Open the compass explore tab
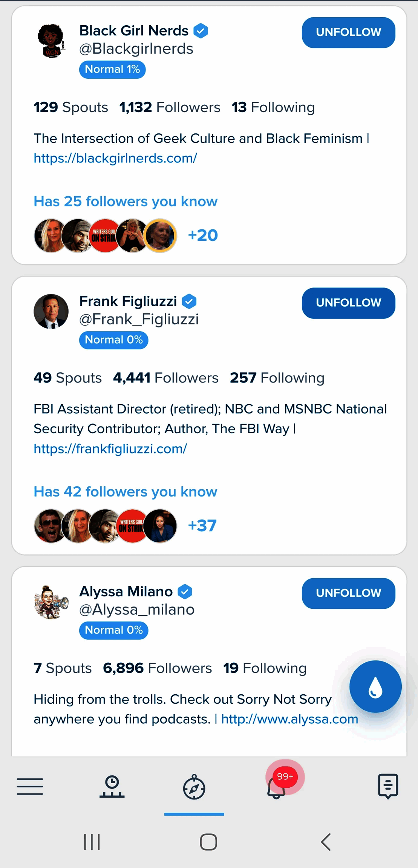The height and width of the screenshot is (868, 418). click(x=194, y=787)
